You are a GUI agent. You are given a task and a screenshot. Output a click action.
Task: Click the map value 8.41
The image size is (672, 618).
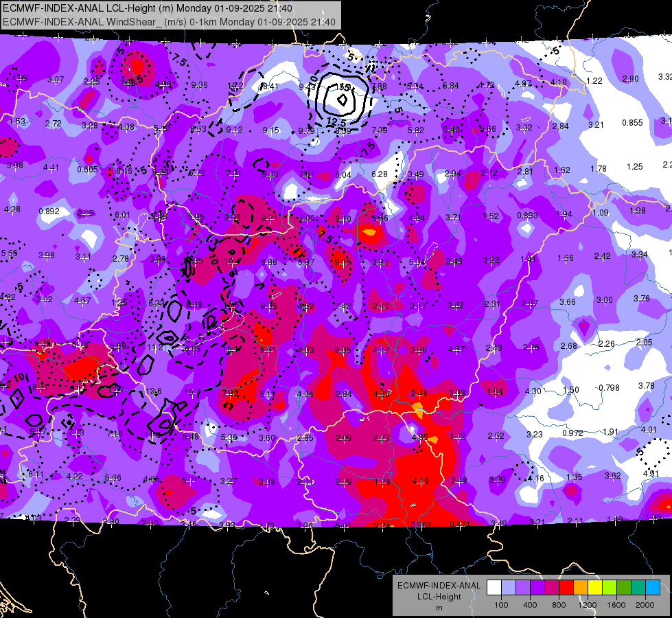point(270,87)
